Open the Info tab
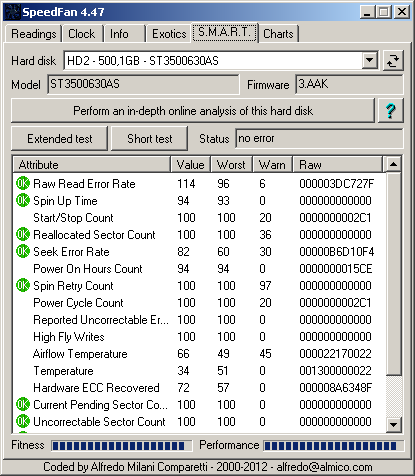Screen dimensions: 415x476 pyautogui.click(x=124, y=34)
